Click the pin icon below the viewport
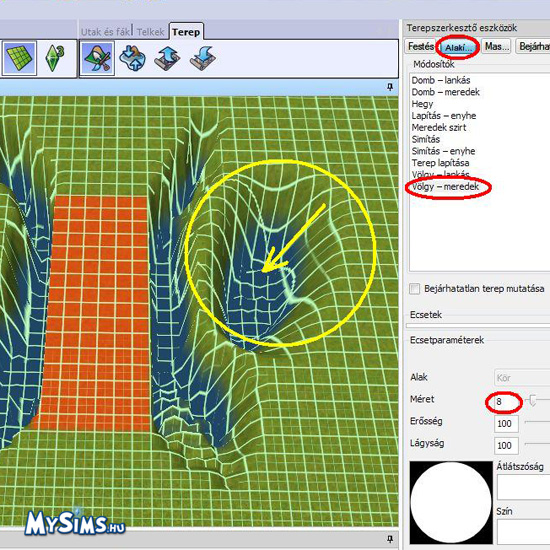The height and width of the screenshot is (550, 550). [x=390, y=538]
